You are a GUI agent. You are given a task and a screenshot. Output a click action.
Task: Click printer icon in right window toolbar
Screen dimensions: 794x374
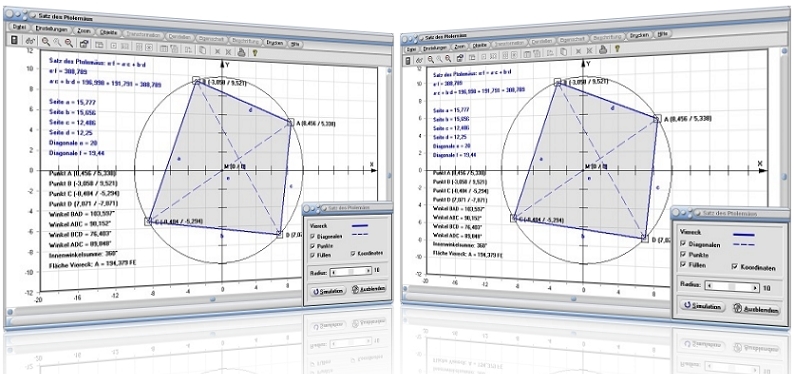(603, 49)
